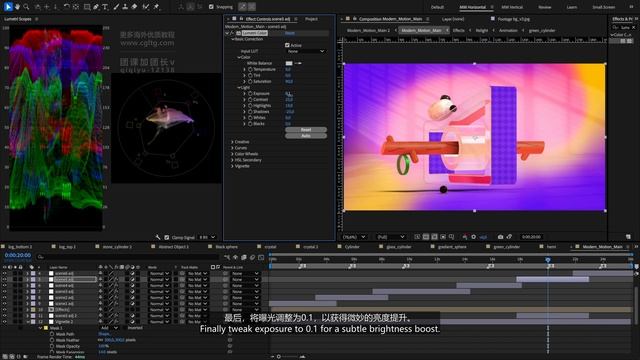
Task: Click the White Balance eyedropper
Action: click(298, 63)
